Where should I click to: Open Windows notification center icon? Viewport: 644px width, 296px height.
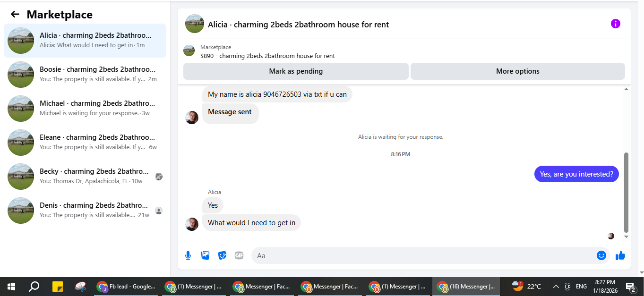tap(630, 287)
